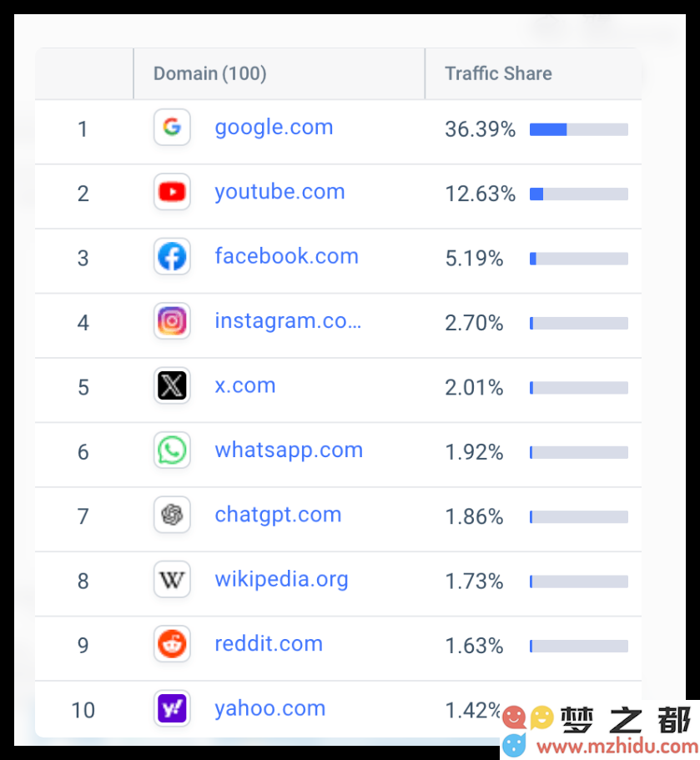Image resolution: width=700 pixels, height=760 pixels.
Task: Click the Instagram camera icon
Action: click(x=172, y=321)
